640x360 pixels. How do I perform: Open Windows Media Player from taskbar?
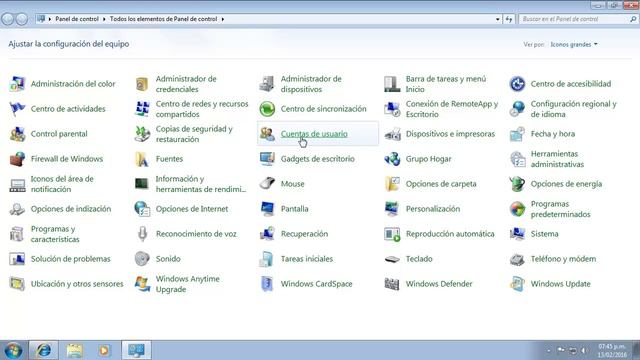tap(104, 350)
